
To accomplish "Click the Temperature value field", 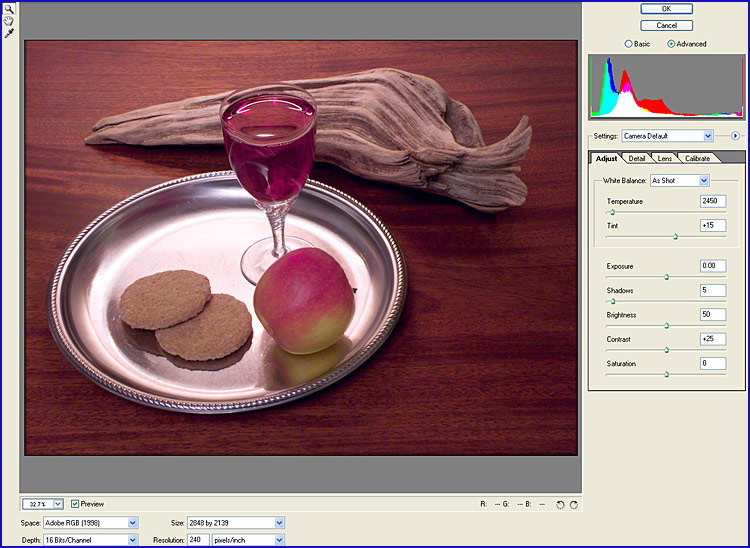I will (x=713, y=201).
